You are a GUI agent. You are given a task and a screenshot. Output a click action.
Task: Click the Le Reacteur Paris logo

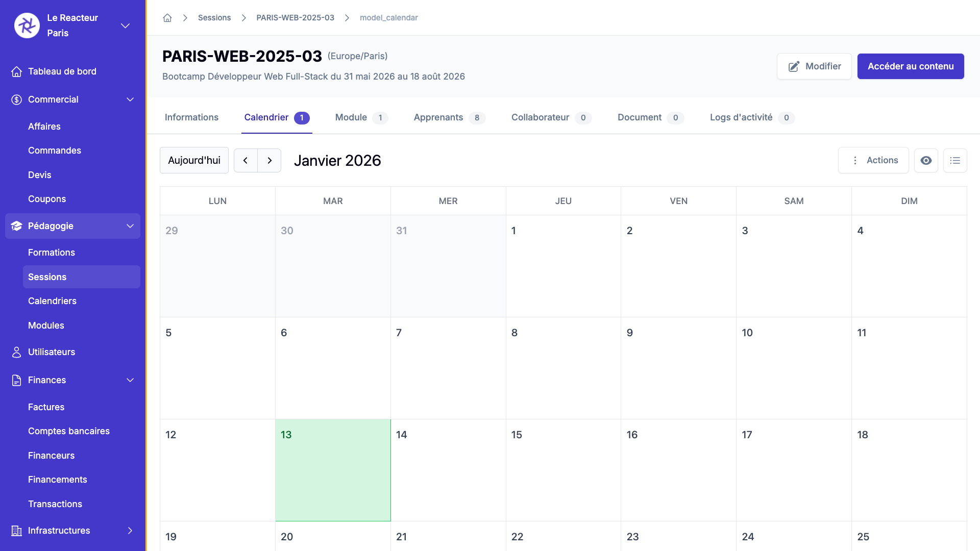(x=27, y=25)
